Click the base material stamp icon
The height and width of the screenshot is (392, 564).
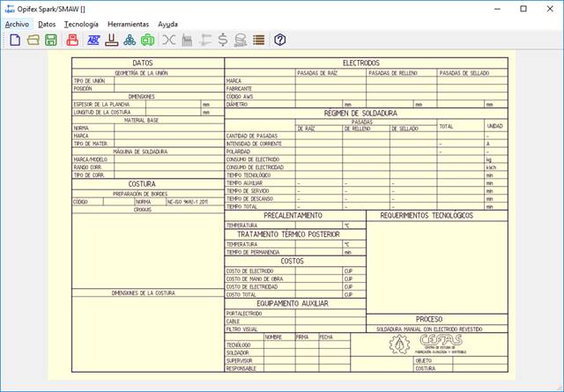click(111, 41)
